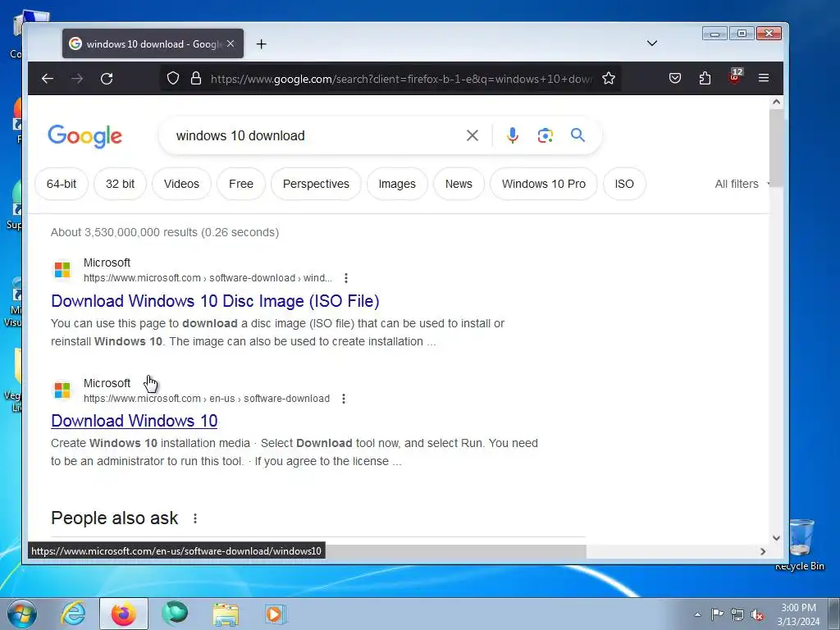Open the Pocket save icon
840x630 pixels.
tap(675, 78)
